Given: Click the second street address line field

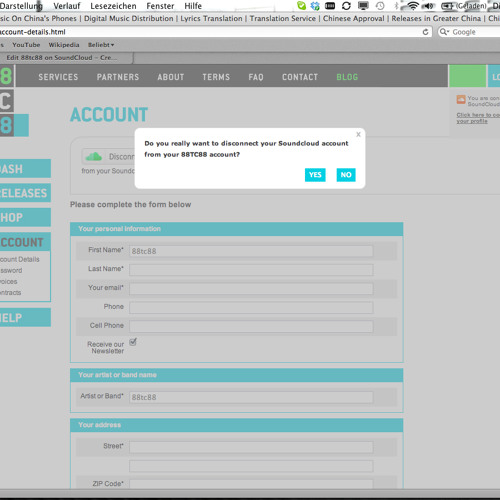Looking at the screenshot, I should [251, 466].
